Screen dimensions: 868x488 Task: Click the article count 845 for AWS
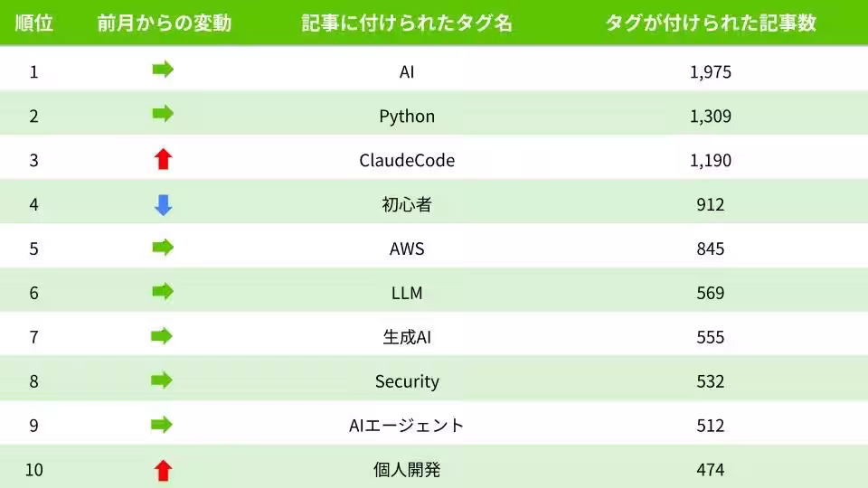[x=710, y=249]
